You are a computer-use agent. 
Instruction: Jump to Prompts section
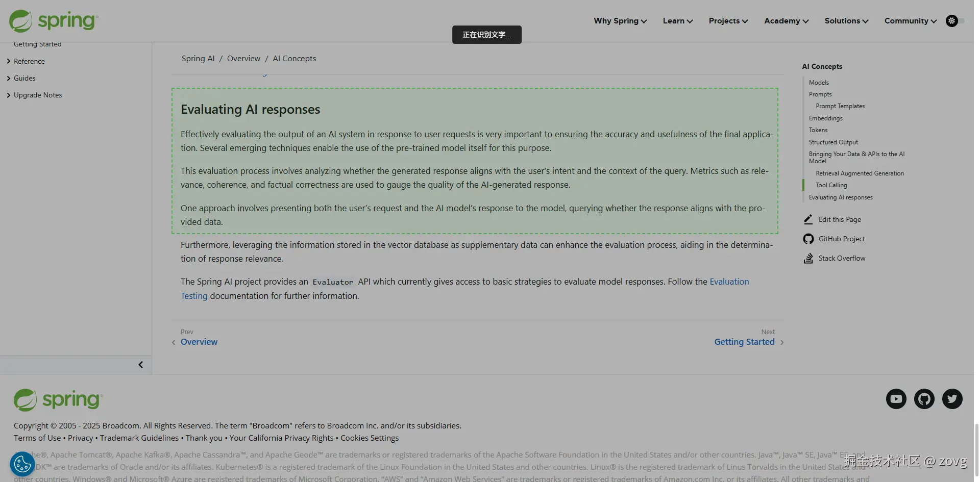(x=820, y=94)
